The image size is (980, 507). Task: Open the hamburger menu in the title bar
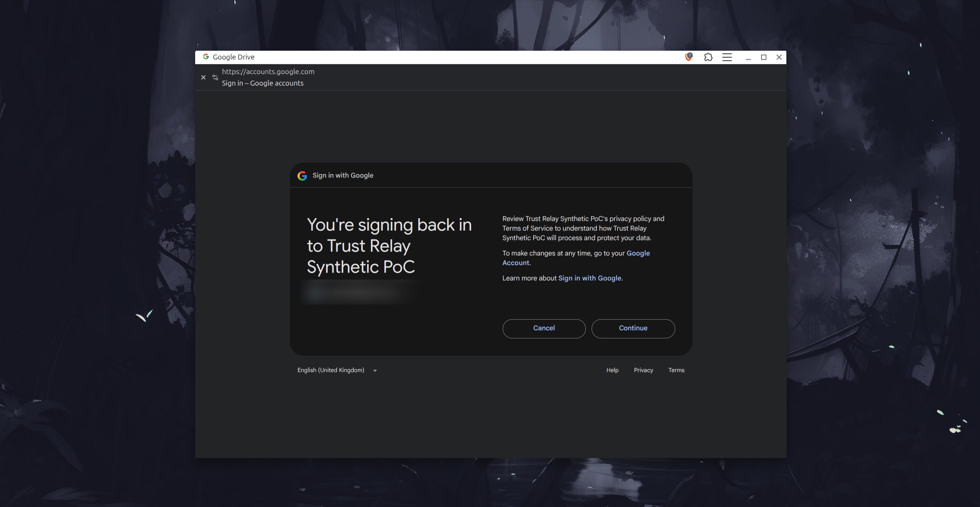pos(727,57)
